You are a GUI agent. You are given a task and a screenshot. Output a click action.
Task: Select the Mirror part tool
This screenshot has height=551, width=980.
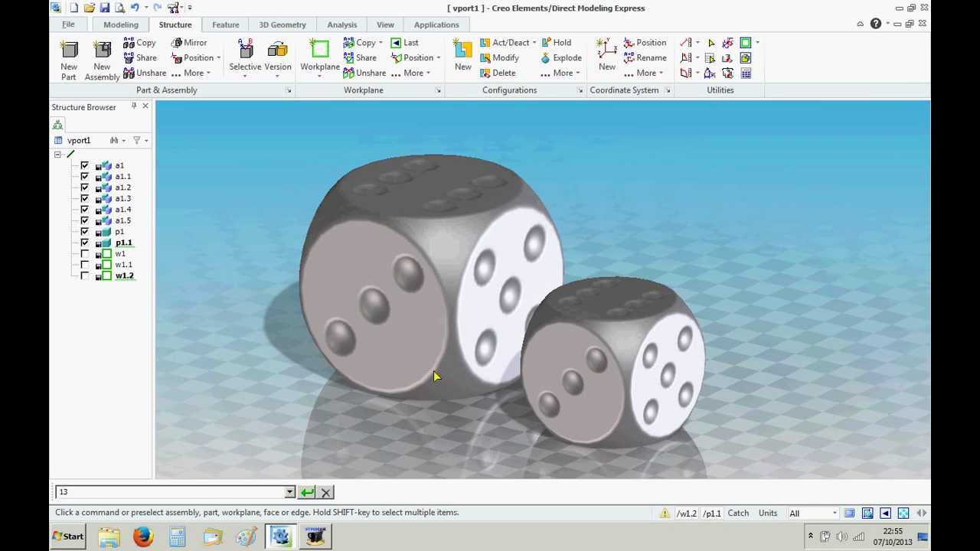(189, 43)
